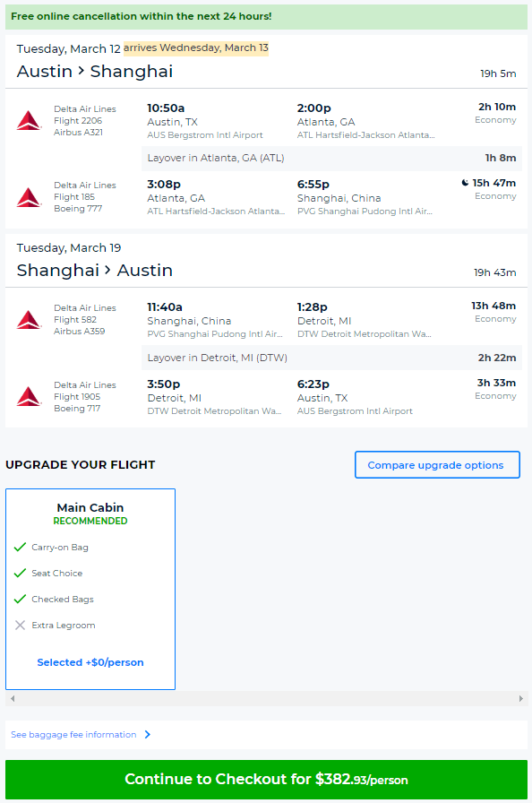Click the Delta logo for Flight 185

coord(29,197)
